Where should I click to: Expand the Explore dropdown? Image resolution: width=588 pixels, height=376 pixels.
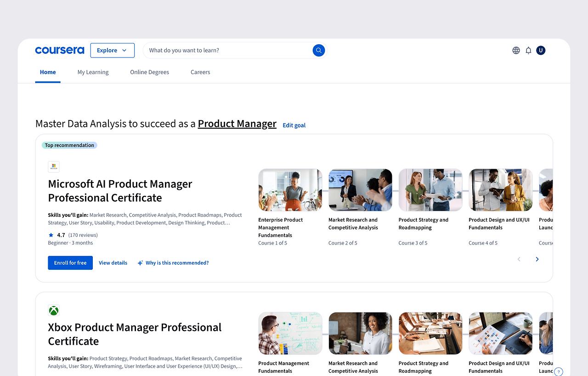(113, 51)
